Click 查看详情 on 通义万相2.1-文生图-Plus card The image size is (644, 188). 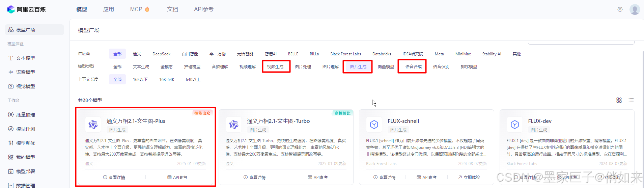point(114,178)
